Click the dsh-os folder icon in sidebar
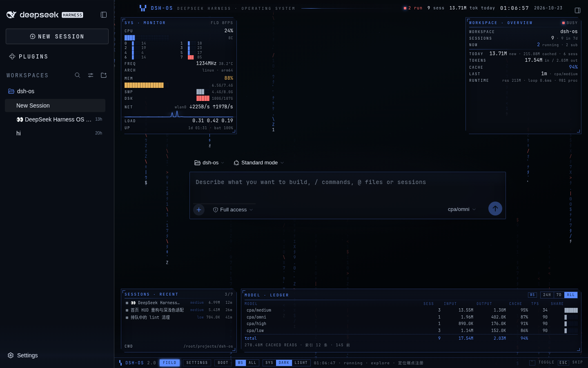Viewport: 588px width, 368px height. (x=11, y=91)
